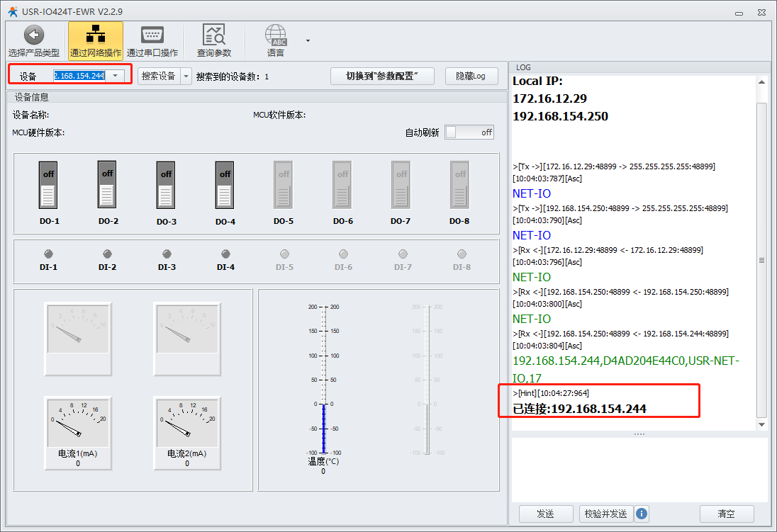Click the 电流1(mA) current gauge
Screen dimensions: 777x532
point(78,433)
